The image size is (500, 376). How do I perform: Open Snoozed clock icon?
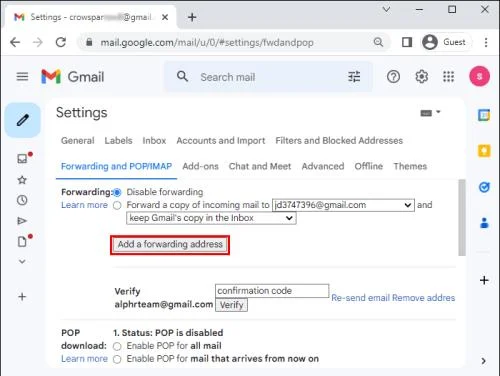22,200
